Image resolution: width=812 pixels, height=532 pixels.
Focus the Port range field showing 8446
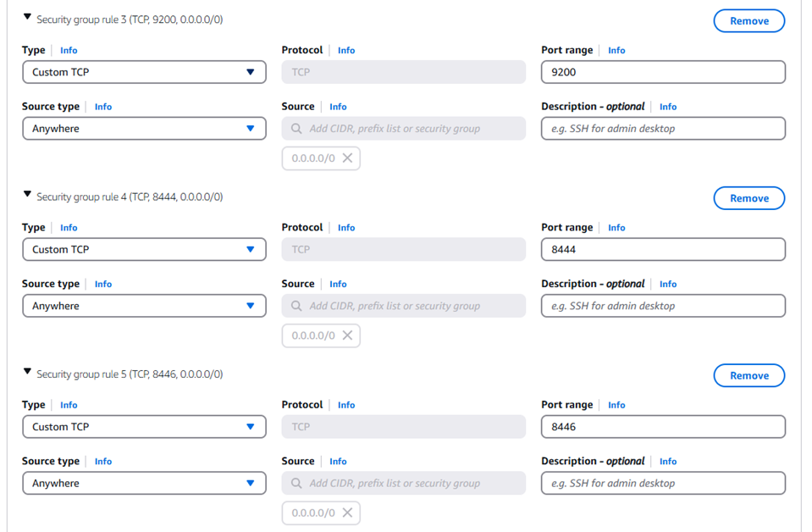coord(662,427)
